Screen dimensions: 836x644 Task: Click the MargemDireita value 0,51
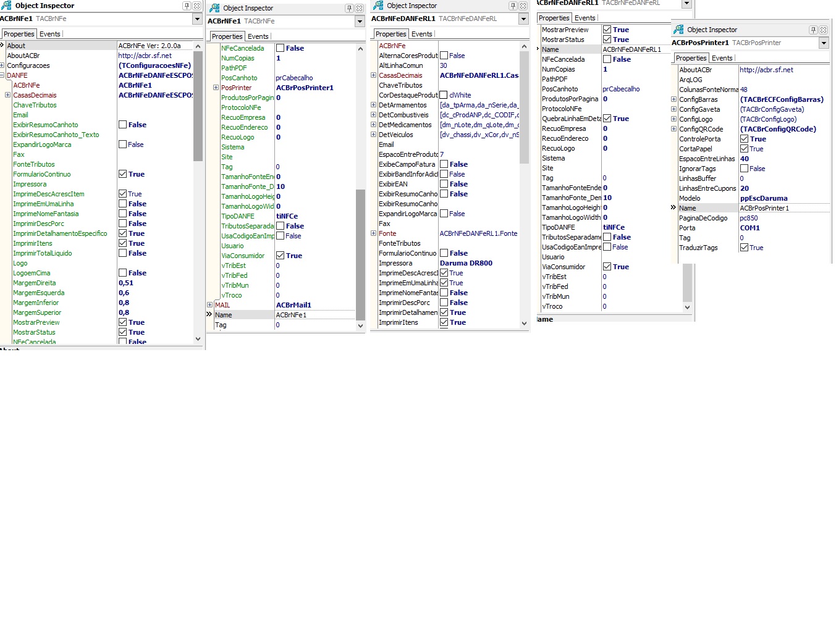[125, 283]
